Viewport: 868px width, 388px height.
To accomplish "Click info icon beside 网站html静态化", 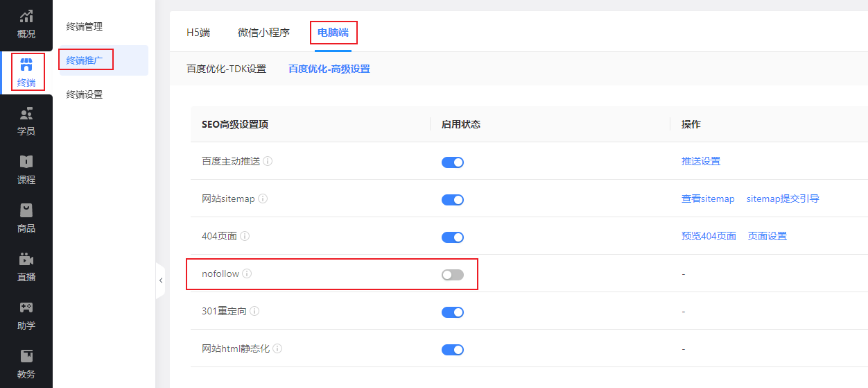I will coord(278,348).
